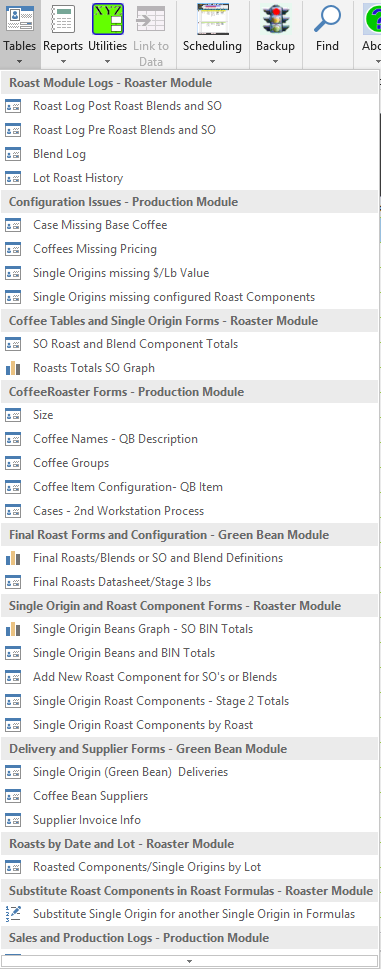The image size is (381, 969).
Task: Click the Size entry label
Action: click(43, 415)
